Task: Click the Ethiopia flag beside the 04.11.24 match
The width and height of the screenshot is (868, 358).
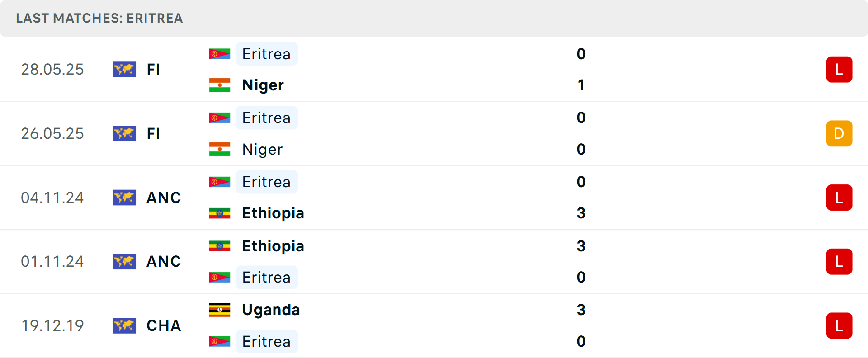Action: pyautogui.click(x=220, y=213)
